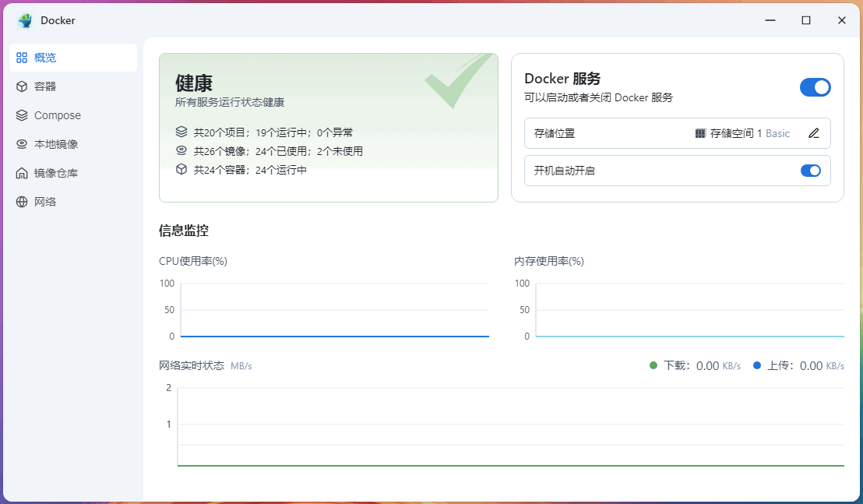Turn off the Docker 服务 switch
This screenshot has width=863, height=504.
tap(815, 87)
